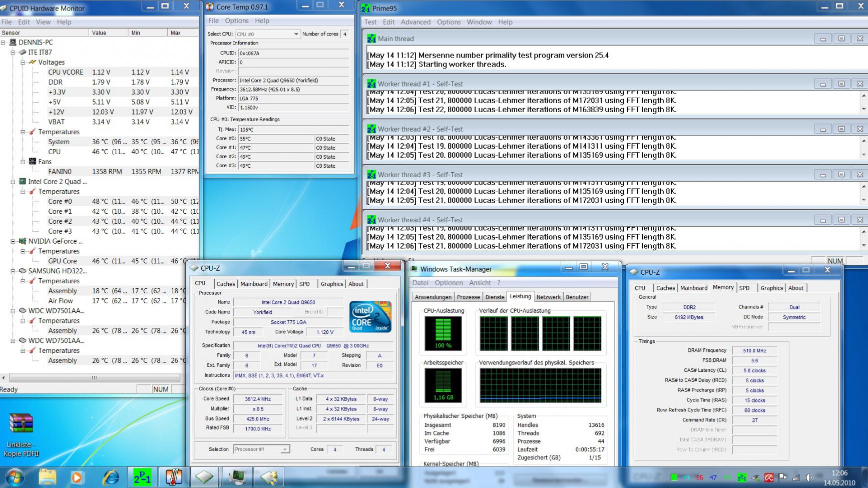Click the DENNIS-PC computer icon in the sensor tree
The height and width of the screenshot is (488, 868).
pos(13,43)
